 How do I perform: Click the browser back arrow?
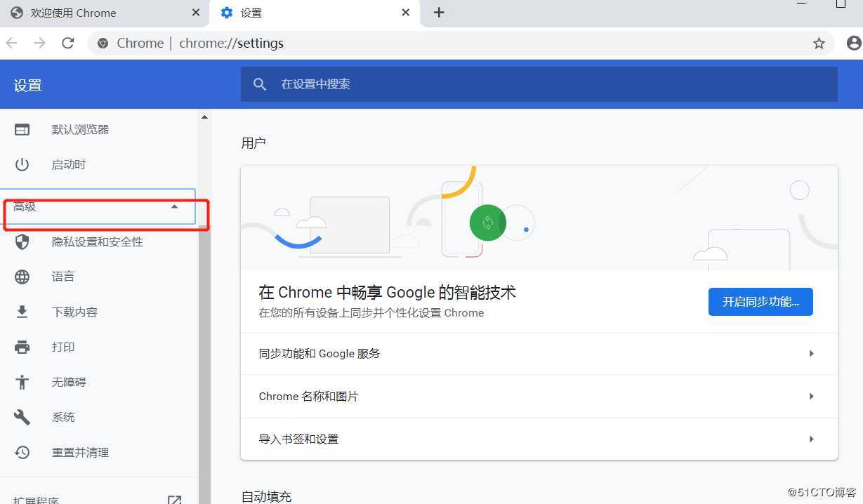(x=11, y=43)
